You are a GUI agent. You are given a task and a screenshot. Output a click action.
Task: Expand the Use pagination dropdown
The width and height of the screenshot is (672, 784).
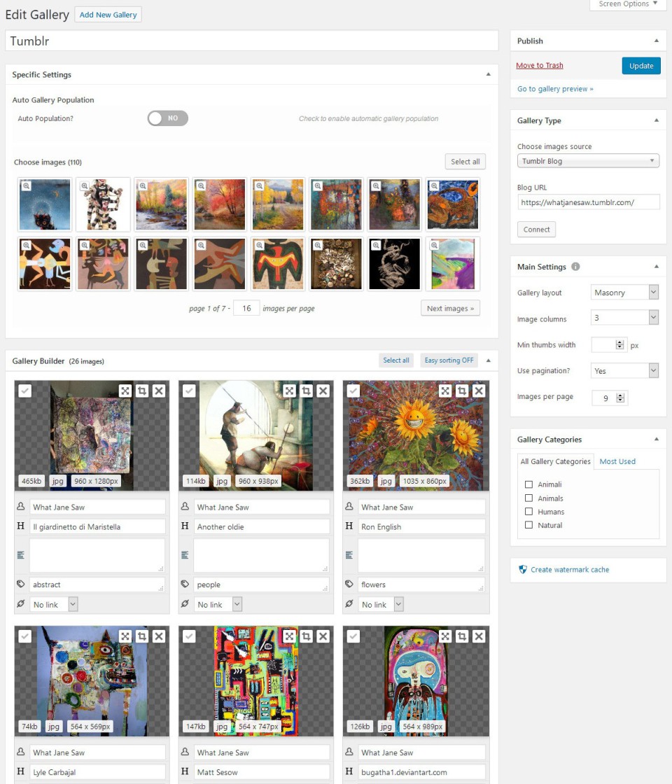624,371
